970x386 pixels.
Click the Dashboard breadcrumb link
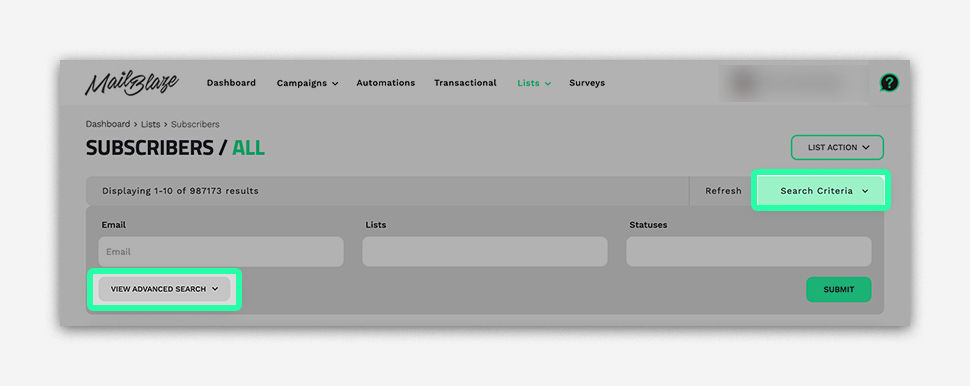pos(108,124)
